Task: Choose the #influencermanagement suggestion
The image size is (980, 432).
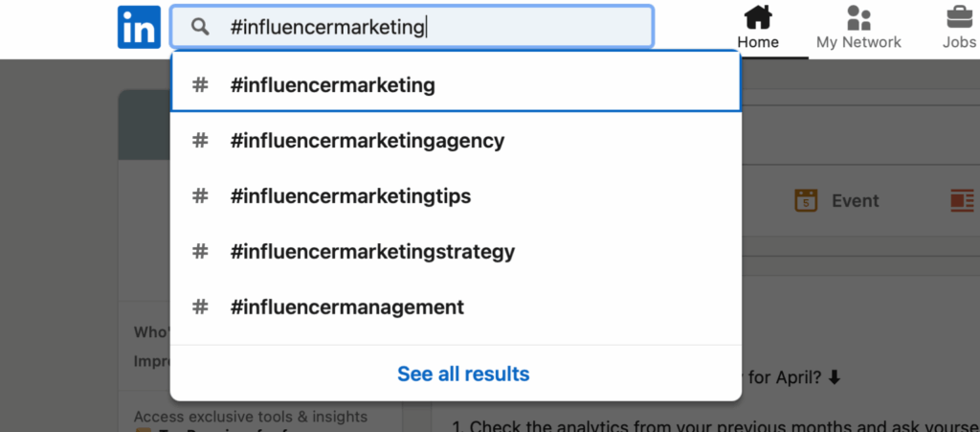Action: (457, 307)
